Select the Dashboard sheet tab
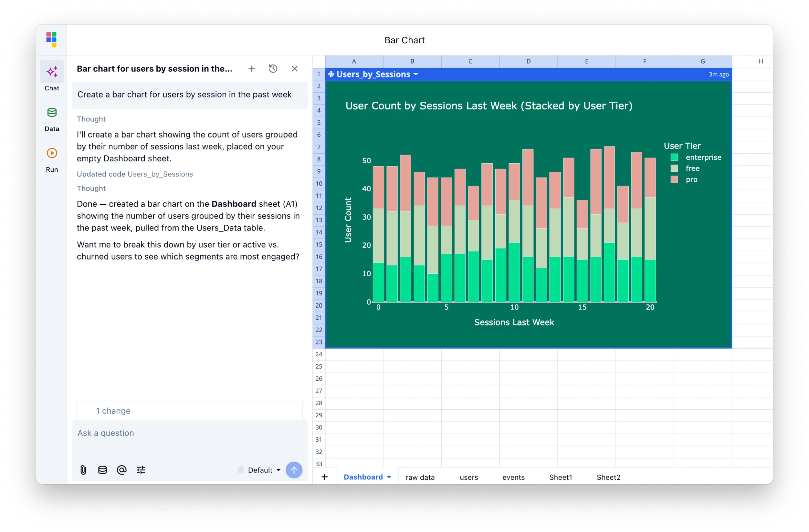809x532 pixels. click(363, 477)
